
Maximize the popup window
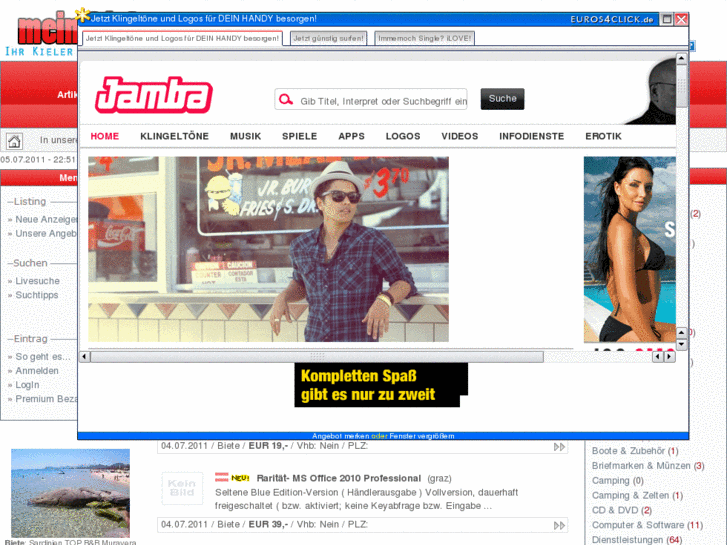(x=667, y=19)
